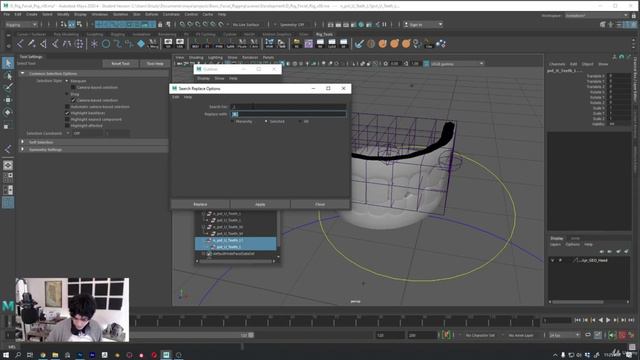
Task: Pick the Paint selection tool in the toolbox
Action: [8, 87]
